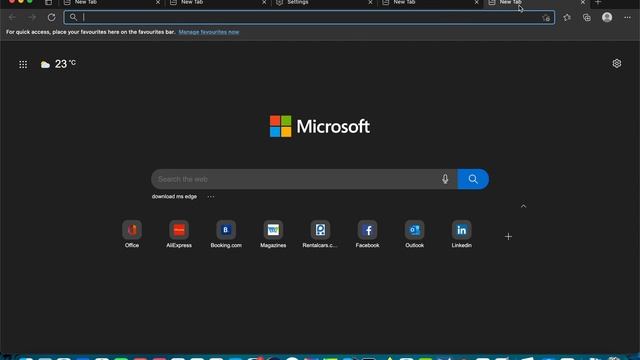640x360 pixels.
Task: Click the Manage favourites now link
Action: click(209, 32)
